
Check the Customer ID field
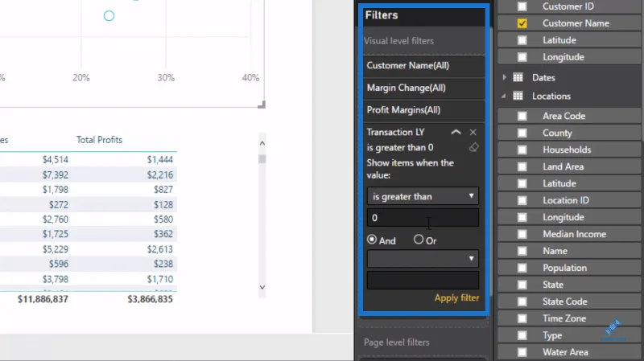click(x=522, y=6)
